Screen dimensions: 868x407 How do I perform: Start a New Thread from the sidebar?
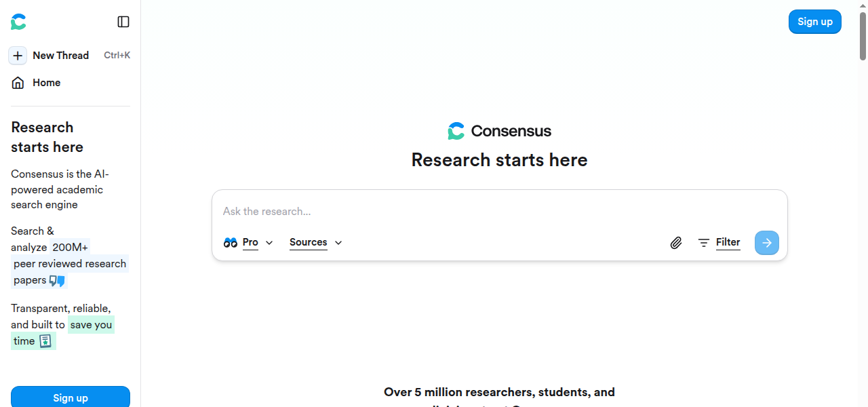point(61,55)
